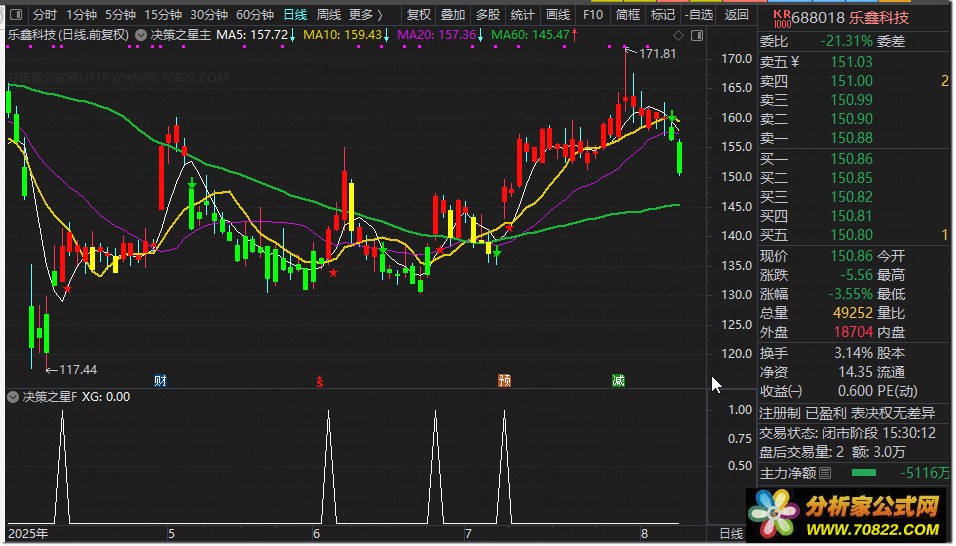956x546 pixels.
Task: Click the 688018 乐鑫科技 stock name header
Action: coord(850,18)
